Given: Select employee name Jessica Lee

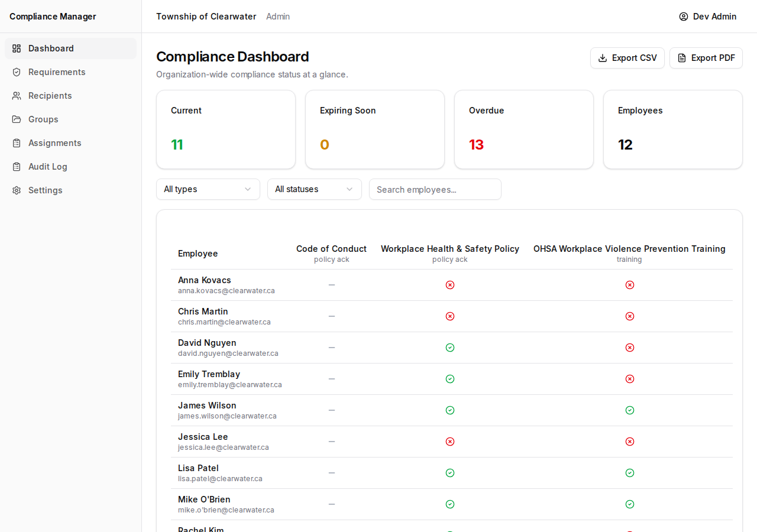Looking at the screenshot, I should [203, 437].
